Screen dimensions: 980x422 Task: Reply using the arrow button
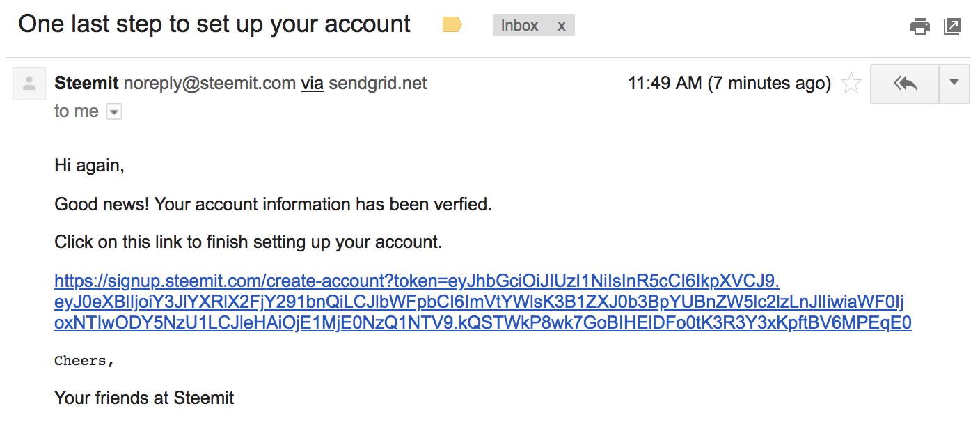905,84
